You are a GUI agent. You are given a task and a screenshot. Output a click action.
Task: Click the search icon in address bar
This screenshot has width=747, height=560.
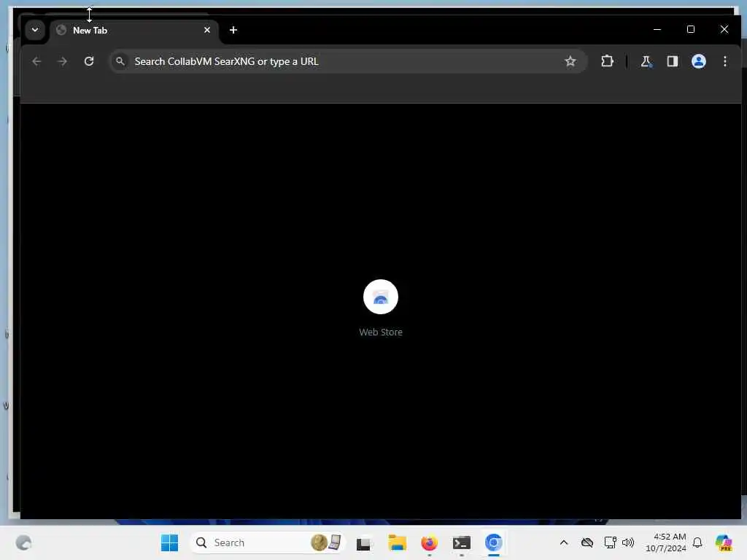click(120, 61)
